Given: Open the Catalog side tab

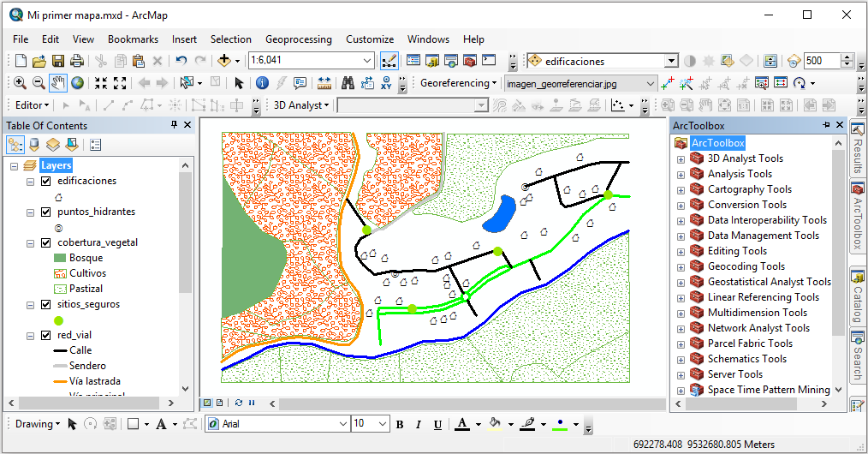Looking at the screenshot, I should coord(858,295).
